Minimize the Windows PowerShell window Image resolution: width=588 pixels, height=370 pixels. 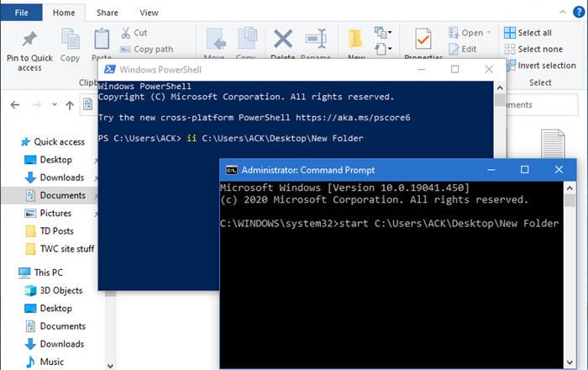click(422, 70)
